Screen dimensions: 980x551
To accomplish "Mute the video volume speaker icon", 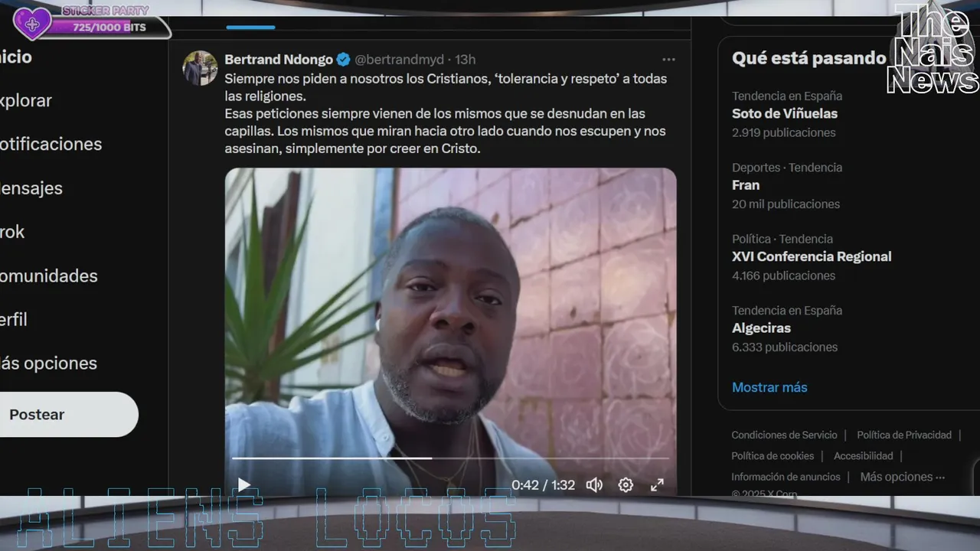I will [594, 484].
